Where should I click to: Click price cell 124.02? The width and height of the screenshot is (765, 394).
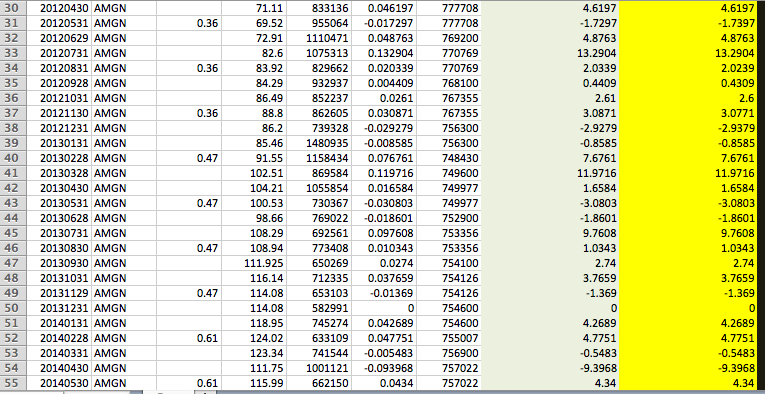tap(254, 338)
